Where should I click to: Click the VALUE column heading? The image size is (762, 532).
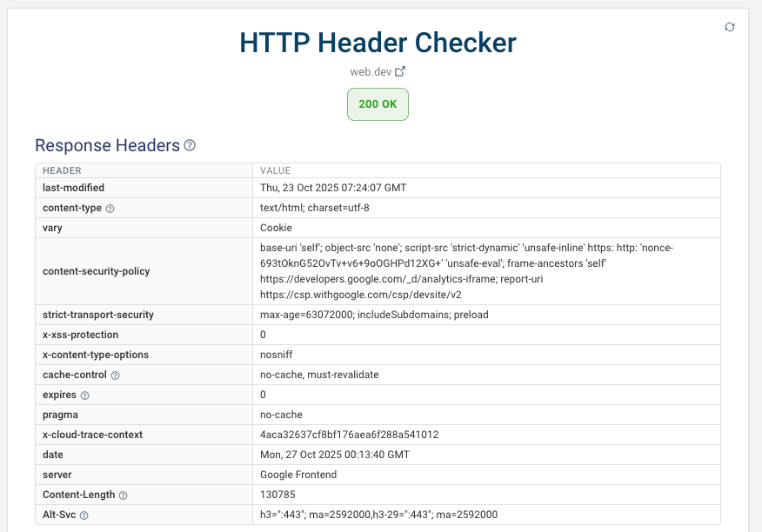[x=275, y=170]
